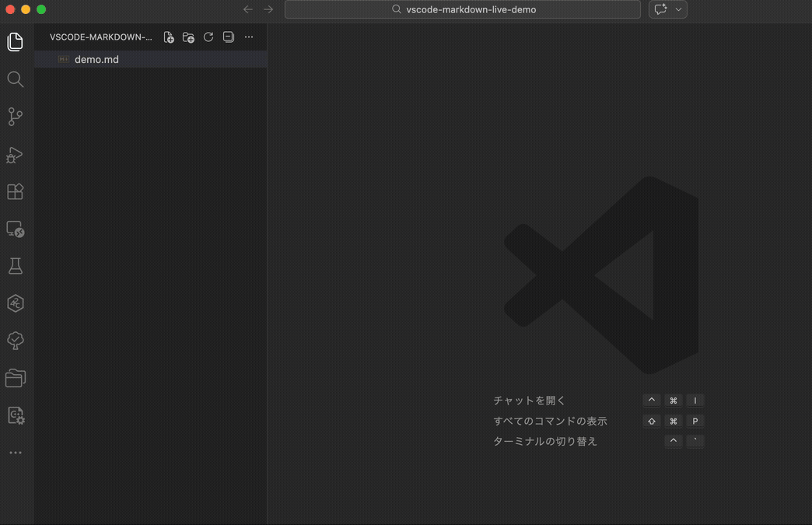Screen dimensions: 812x525
Task: Go back with the left arrow
Action: (x=248, y=9)
